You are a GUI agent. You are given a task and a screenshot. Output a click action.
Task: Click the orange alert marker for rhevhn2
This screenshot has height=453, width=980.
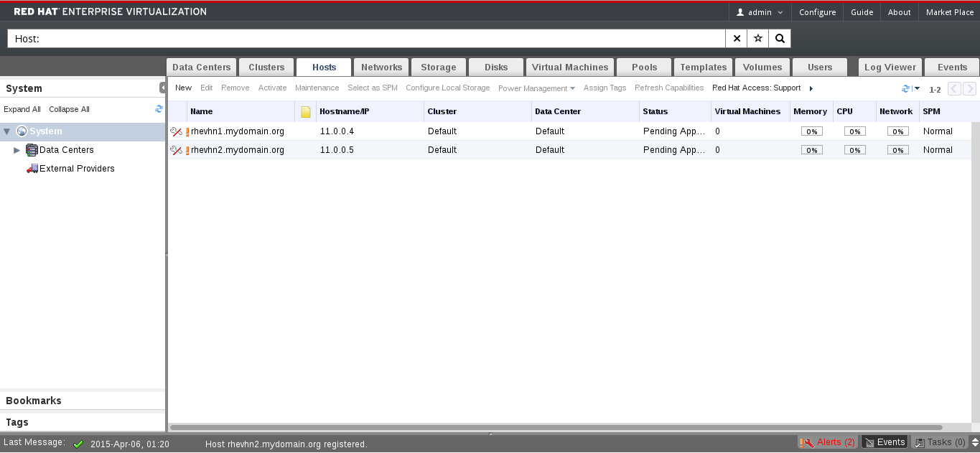[x=187, y=150]
